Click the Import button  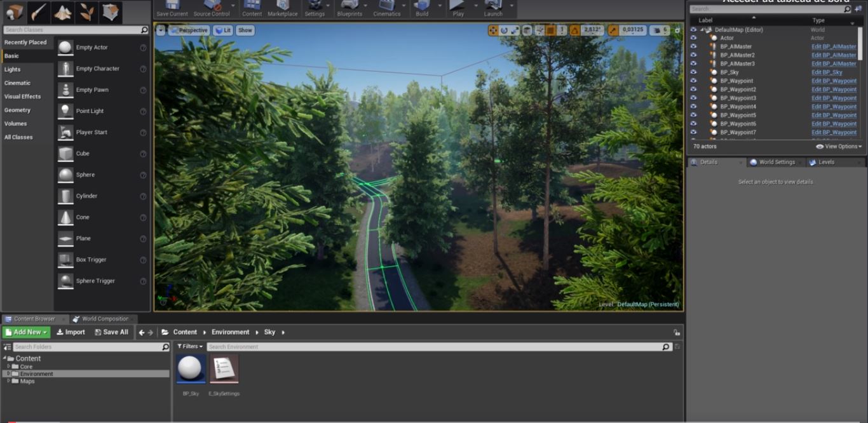(71, 332)
